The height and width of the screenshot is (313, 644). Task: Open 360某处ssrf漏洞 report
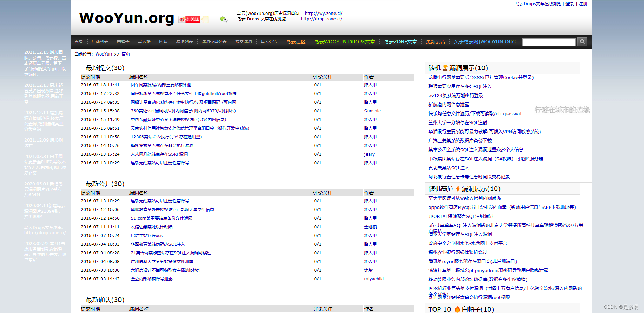183,111
